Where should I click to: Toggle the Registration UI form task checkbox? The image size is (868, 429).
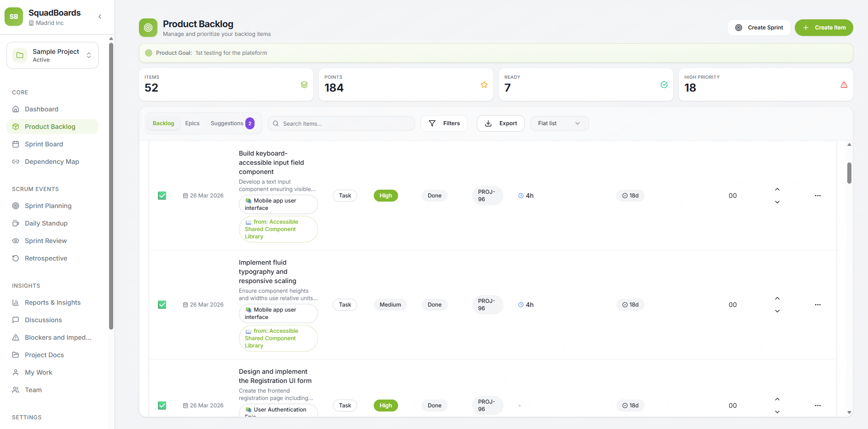pyautogui.click(x=162, y=406)
